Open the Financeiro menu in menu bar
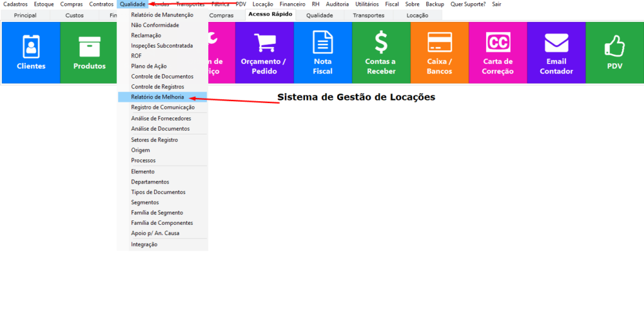Screen dimensions: 644x326 coord(292,4)
